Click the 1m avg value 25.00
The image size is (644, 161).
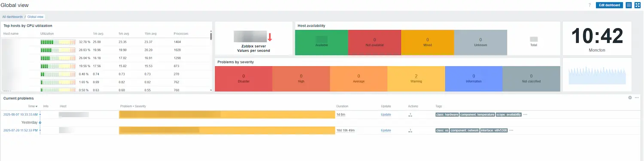97,42
